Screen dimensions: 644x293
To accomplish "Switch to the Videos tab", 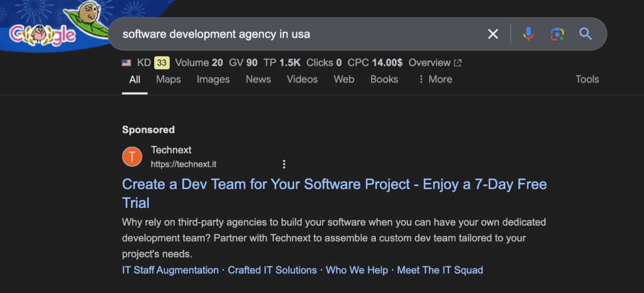I will pyautogui.click(x=303, y=79).
